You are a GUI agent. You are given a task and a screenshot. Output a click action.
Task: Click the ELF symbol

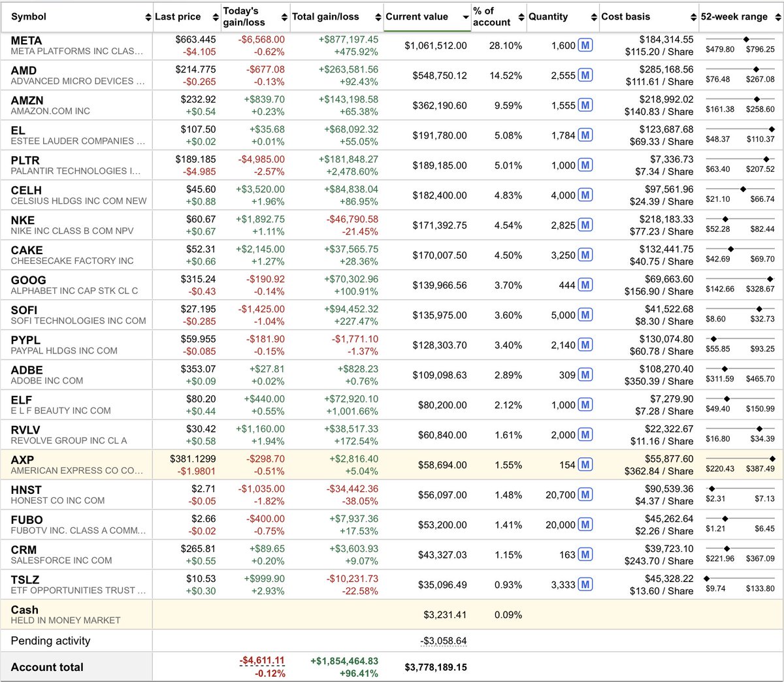click(x=22, y=400)
